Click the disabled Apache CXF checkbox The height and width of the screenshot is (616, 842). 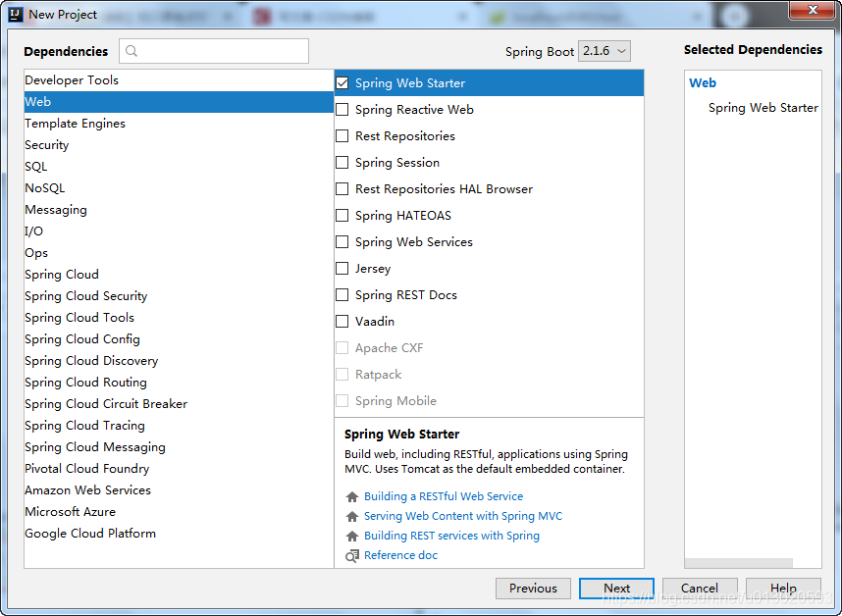click(342, 347)
